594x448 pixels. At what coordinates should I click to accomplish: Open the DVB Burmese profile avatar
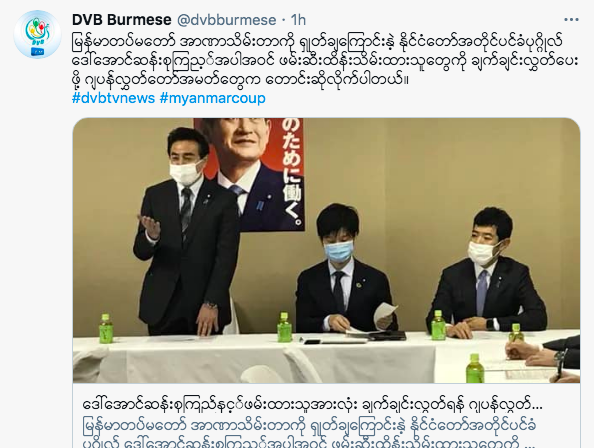(37, 34)
